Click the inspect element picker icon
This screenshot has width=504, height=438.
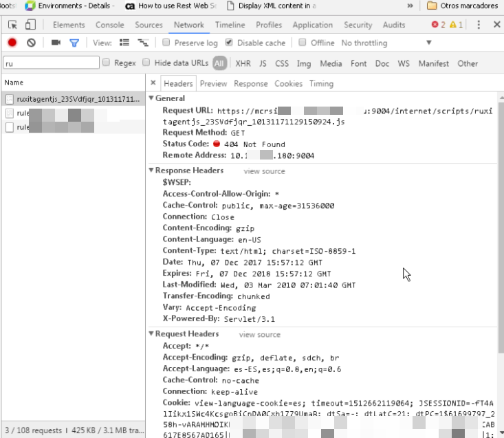12,25
